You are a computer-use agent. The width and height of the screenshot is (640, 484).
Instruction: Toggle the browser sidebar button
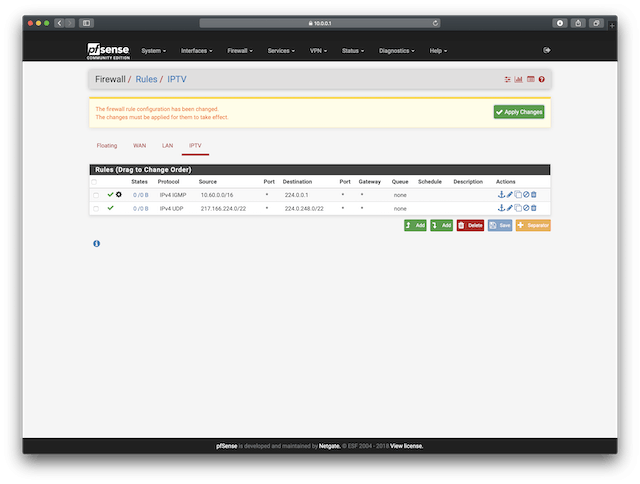click(x=87, y=23)
